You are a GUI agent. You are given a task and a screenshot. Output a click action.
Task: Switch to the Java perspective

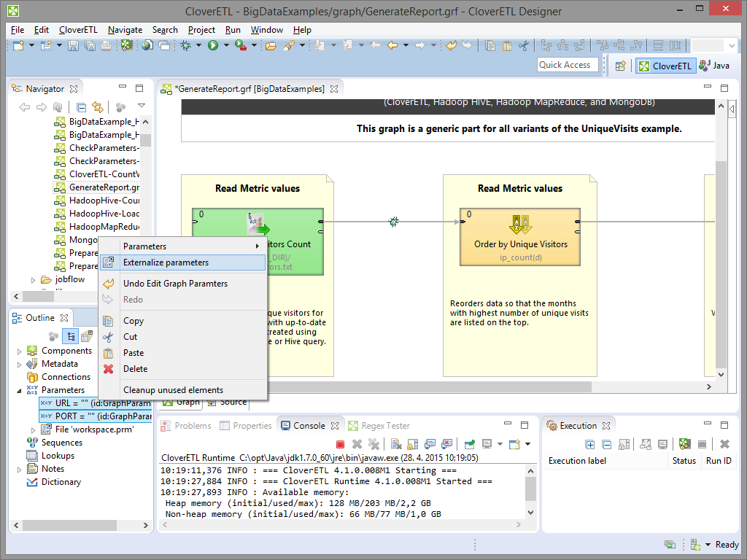coord(714,66)
